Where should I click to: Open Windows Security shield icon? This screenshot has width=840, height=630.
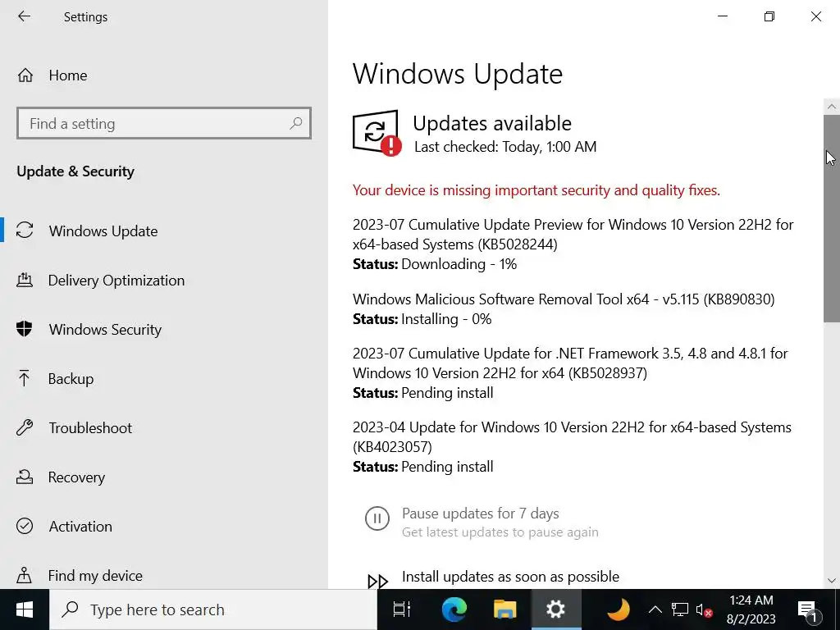tap(25, 329)
